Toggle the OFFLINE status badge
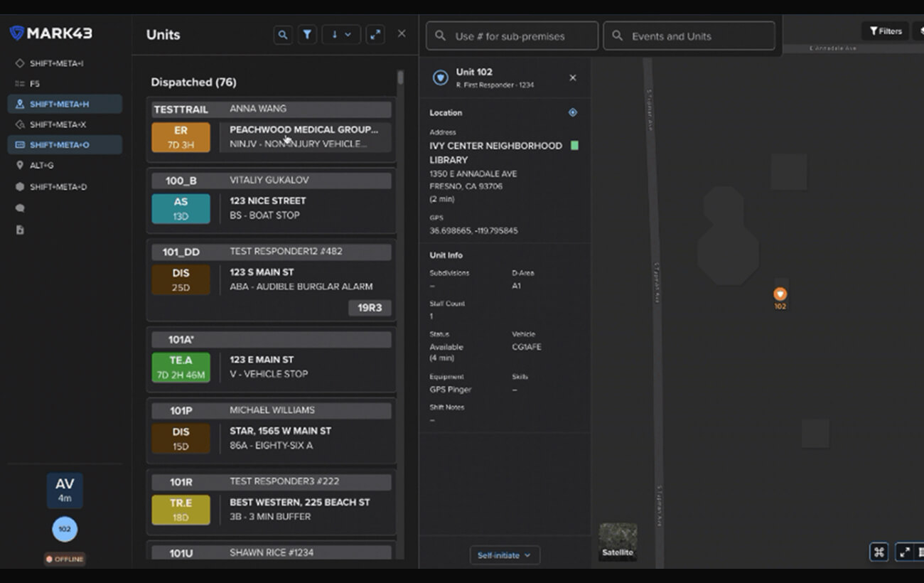924x583 pixels. tap(65, 559)
